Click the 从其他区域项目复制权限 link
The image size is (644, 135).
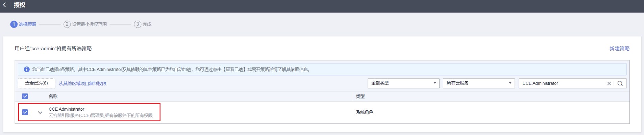pos(82,83)
